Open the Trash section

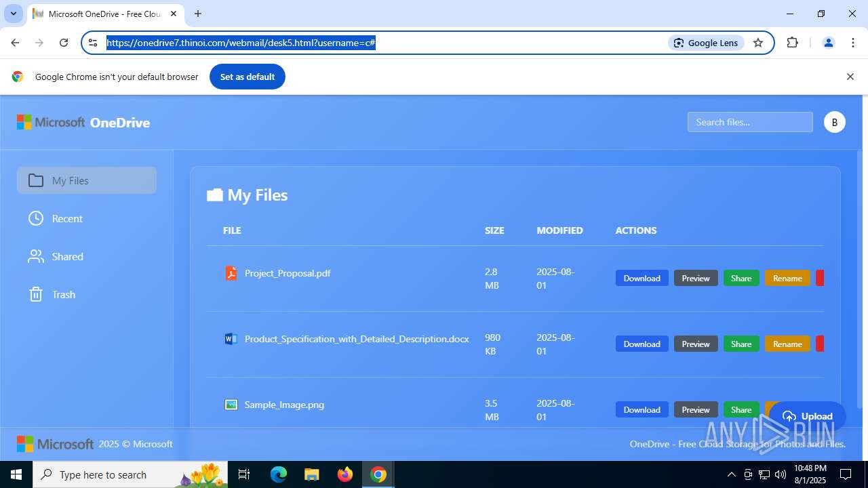87,294
